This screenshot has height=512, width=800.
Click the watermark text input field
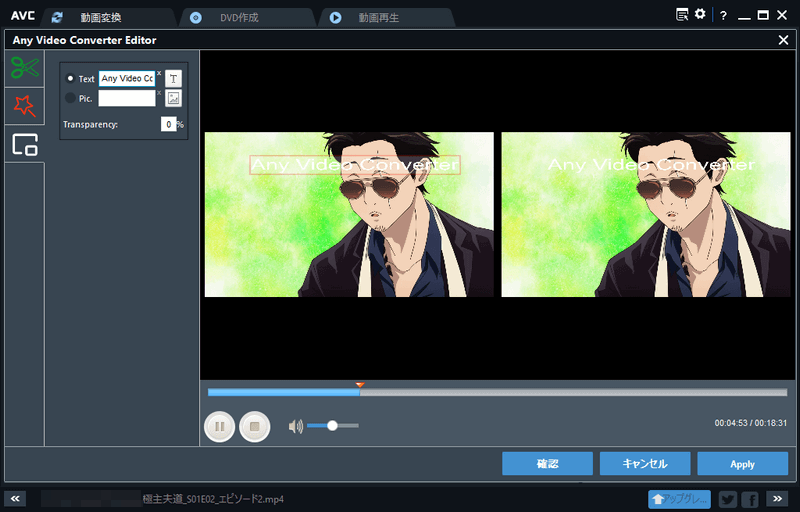click(x=127, y=79)
